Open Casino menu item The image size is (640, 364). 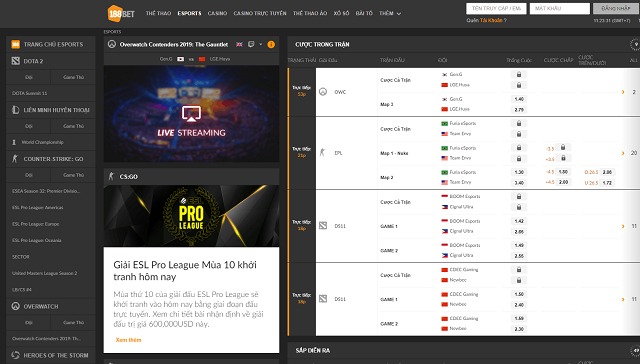click(x=217, y=13)
